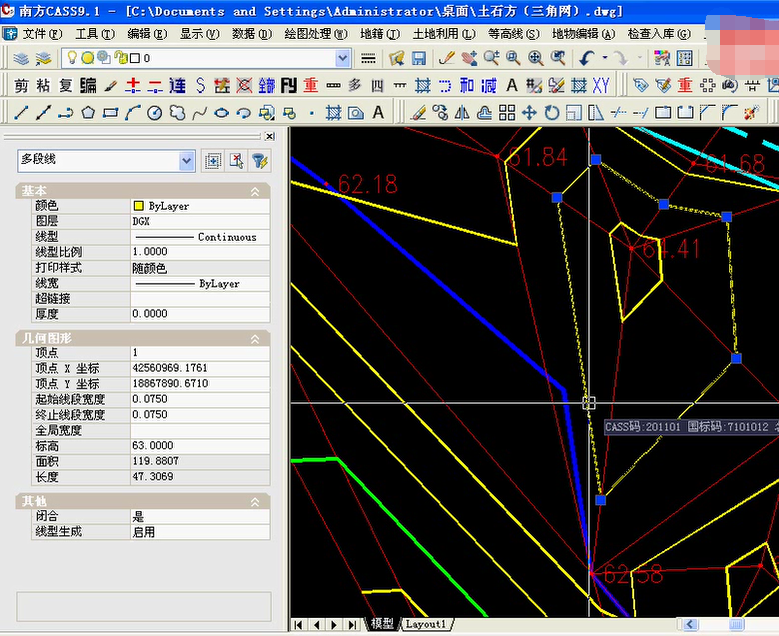Click the undo arrow icon
The width and height of the screenshot is (779, 636).
tap(587, 58)
